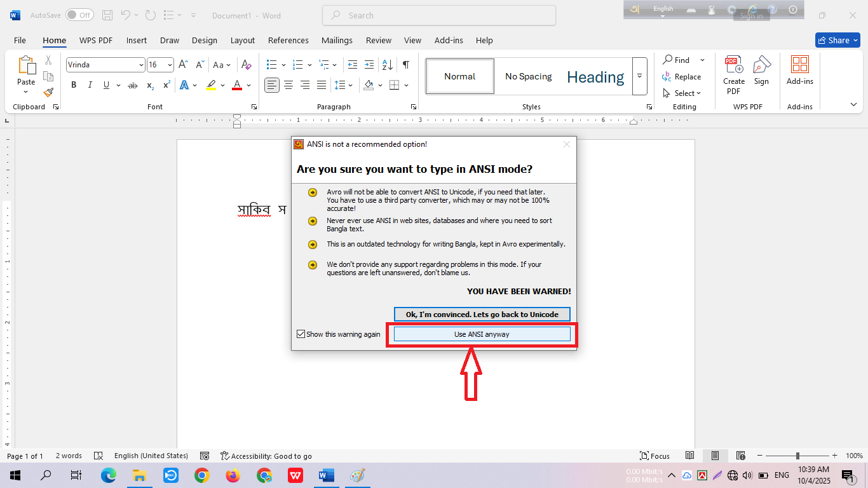Click Use ANSI anyway button
The image size is (868, 488).
point(482,334)
